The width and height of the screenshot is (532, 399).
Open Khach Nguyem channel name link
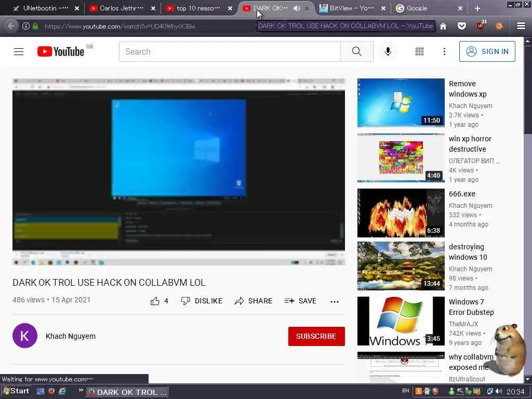[71, 336]
